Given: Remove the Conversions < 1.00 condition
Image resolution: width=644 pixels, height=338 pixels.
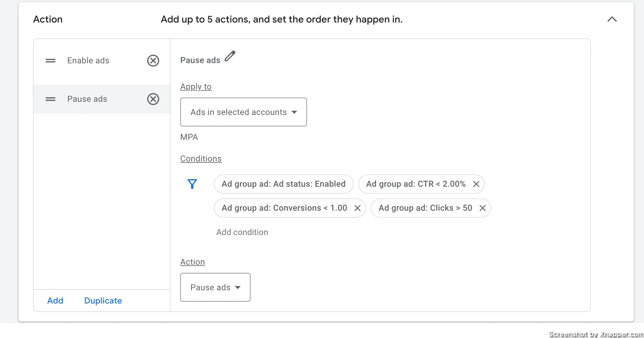Looking at the screenshot, I should coord(357,208).
